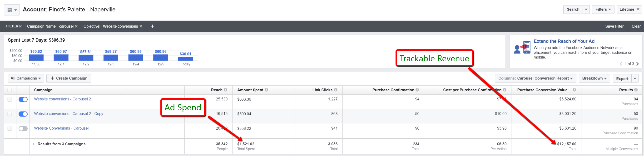Image resolution: width=644 pixels, height=156 pixels.
Task: Click the Cost per Purchase Confirmation info icon
Action: [x=505, y=90]
